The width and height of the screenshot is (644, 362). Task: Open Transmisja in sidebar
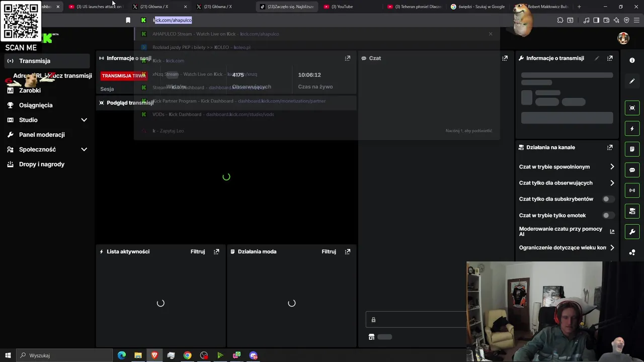pyautogui.click(x=47, y=61)
